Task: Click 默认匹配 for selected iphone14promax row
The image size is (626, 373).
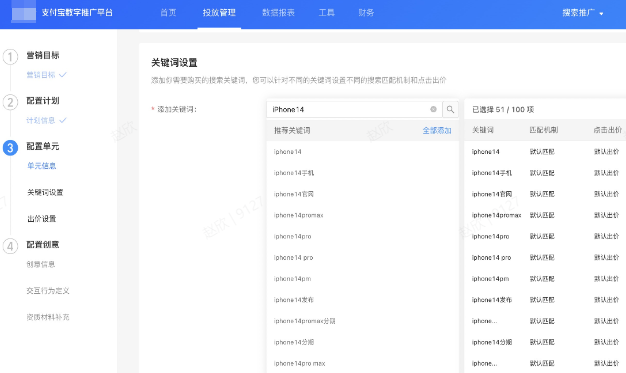Action: [x=542, y=215]
